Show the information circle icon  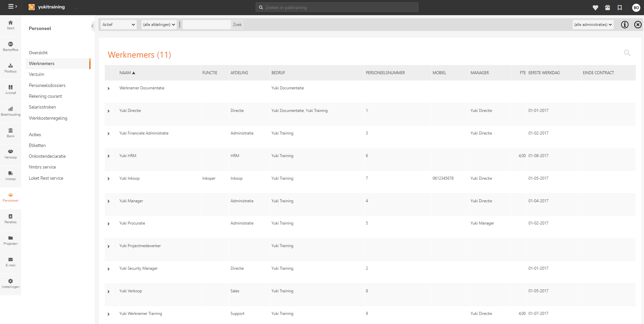click(624, 25)
